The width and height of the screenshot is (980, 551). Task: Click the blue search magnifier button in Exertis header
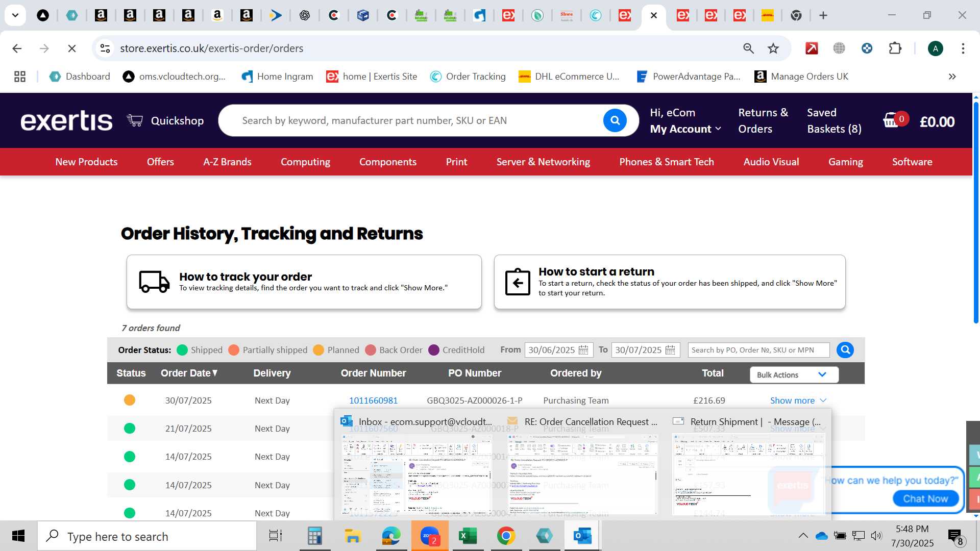(x=615, y=120)
